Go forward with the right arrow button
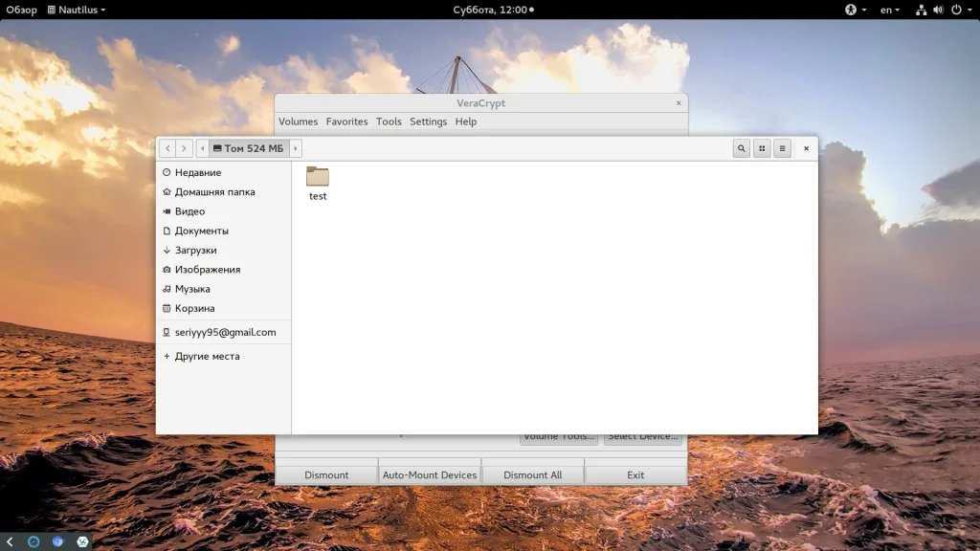Viewport: 980px width, 551px height. (x=184, y=148)
